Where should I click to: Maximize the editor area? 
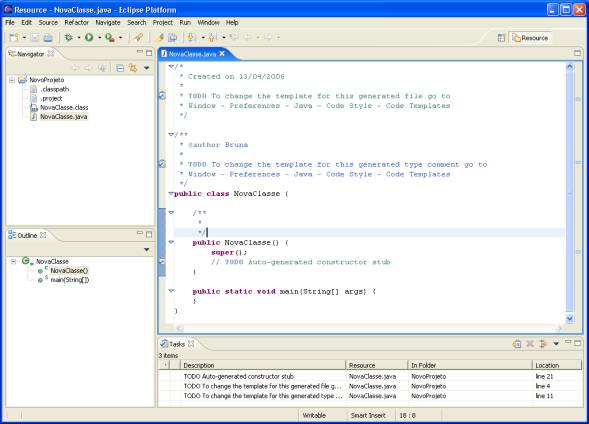pos(577,53)
